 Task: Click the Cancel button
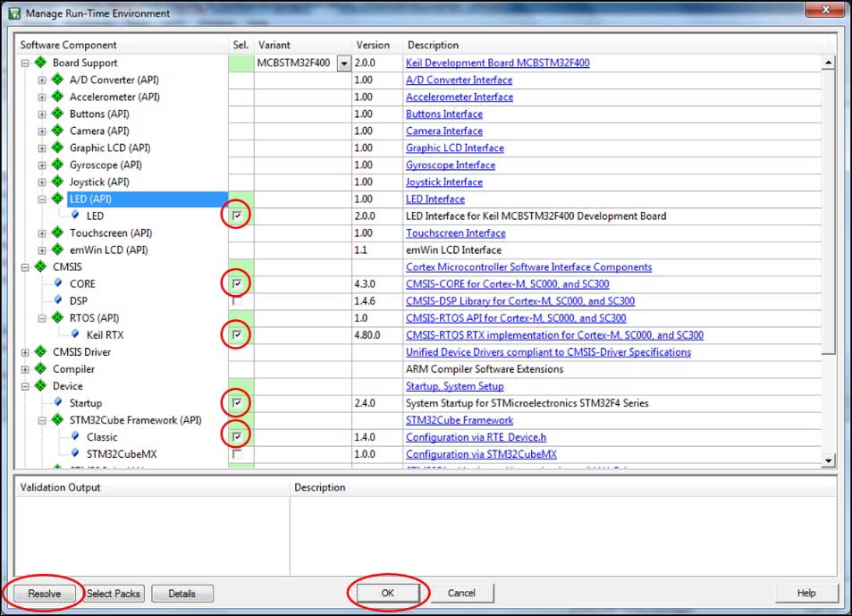point(462,593)
